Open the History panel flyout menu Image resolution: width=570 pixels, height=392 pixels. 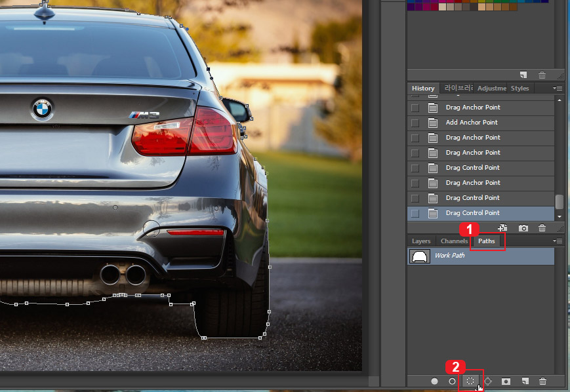pos(558,88)
